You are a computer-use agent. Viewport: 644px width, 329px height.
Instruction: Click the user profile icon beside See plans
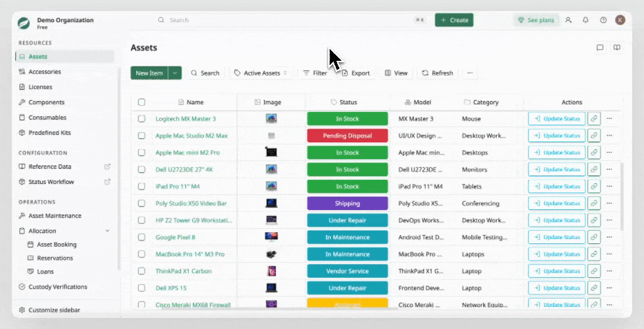tap(569, 20)
